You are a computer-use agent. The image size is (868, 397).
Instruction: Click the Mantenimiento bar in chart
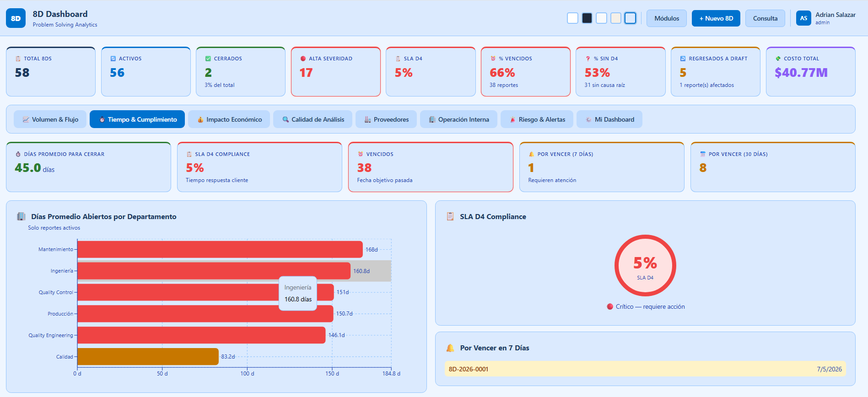click(220, 249)
